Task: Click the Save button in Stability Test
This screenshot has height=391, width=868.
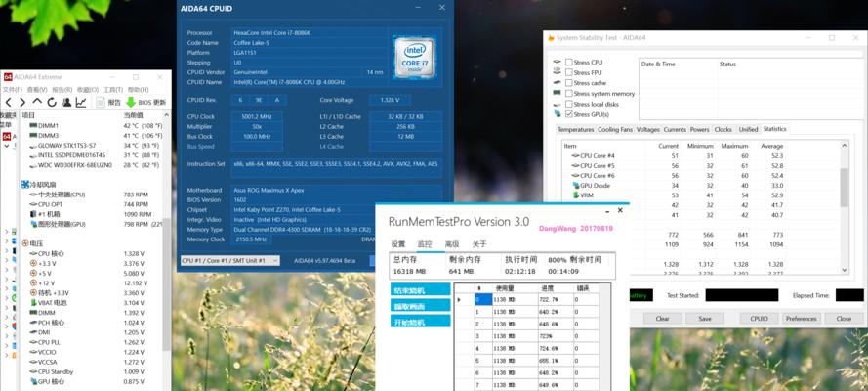Action: point(705,319)
